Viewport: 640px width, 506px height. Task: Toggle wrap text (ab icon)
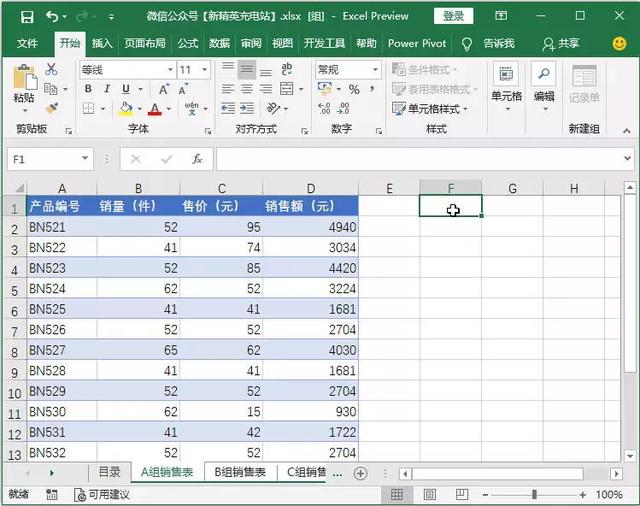click(x=287, y=69)
